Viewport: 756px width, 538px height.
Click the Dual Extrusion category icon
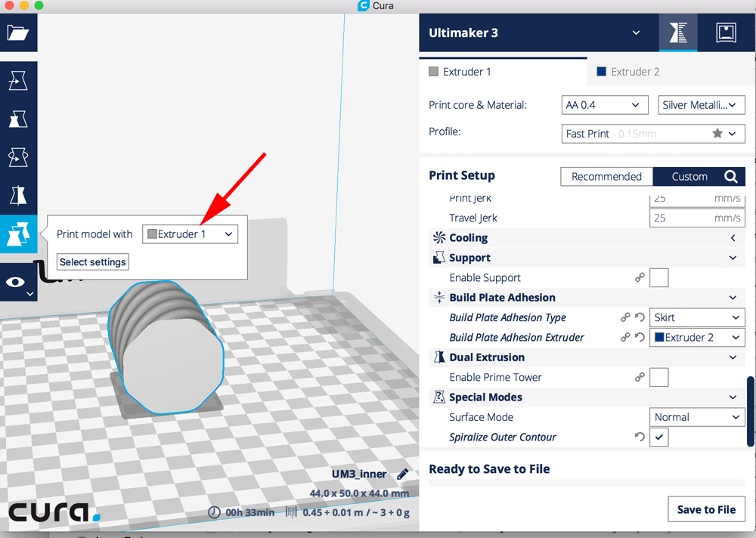point(439,357)
